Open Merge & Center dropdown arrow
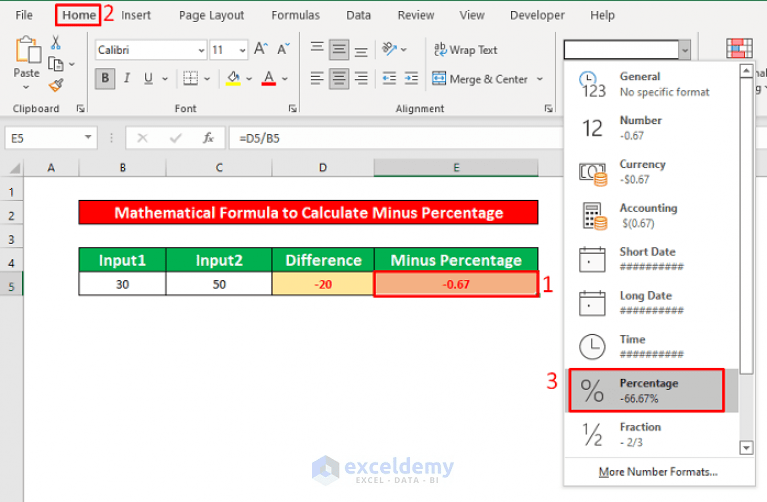Image resolution: width=767 pixels, height=502 pixels. pyautogui.click(x=540, y=79)
